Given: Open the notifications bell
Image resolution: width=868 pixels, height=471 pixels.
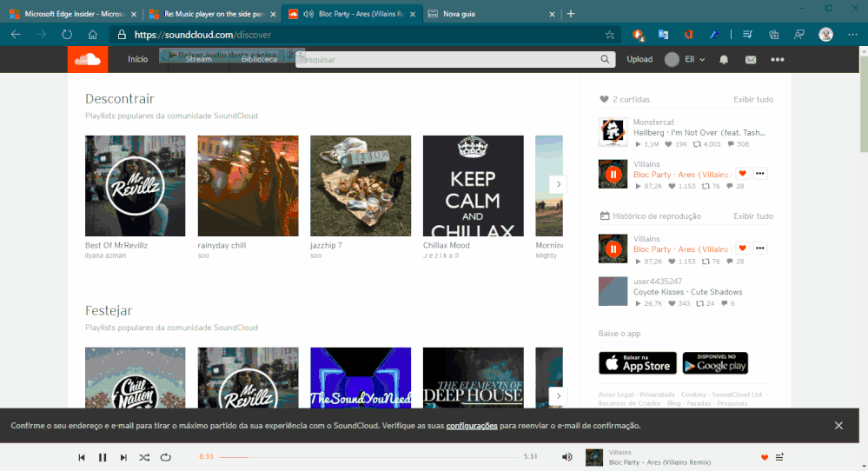Looking at the screenshot, I should [724, 59].
